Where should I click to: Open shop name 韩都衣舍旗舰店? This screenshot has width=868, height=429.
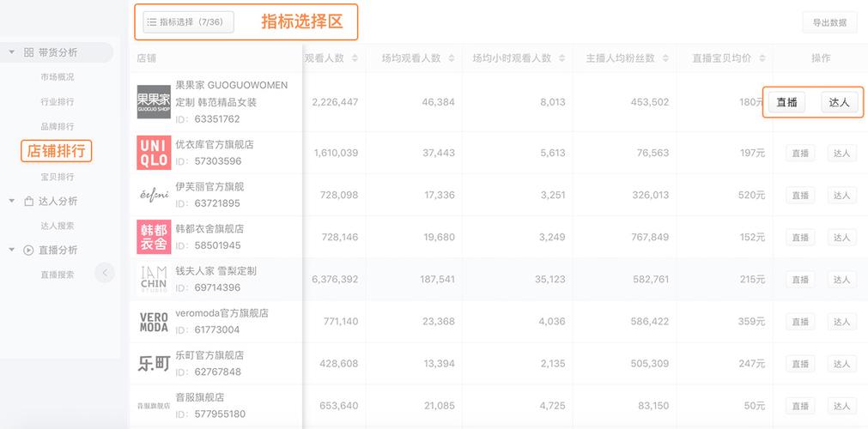tap(209, 228)
